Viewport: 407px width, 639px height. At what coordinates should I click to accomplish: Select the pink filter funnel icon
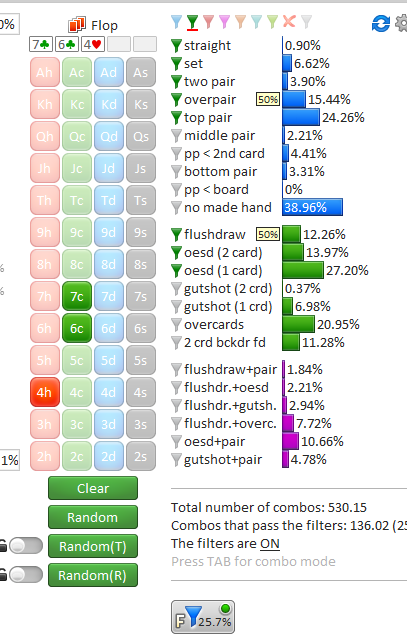pyautogui.click(x=209, y=22)
